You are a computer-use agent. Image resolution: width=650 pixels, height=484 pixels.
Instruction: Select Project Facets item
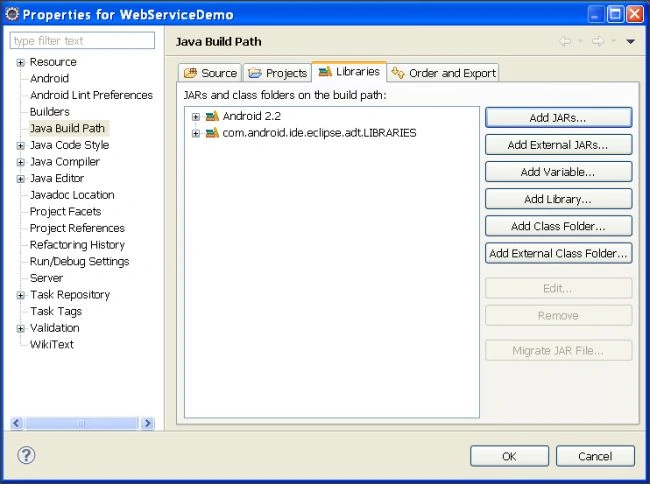[x=65, y=211]
